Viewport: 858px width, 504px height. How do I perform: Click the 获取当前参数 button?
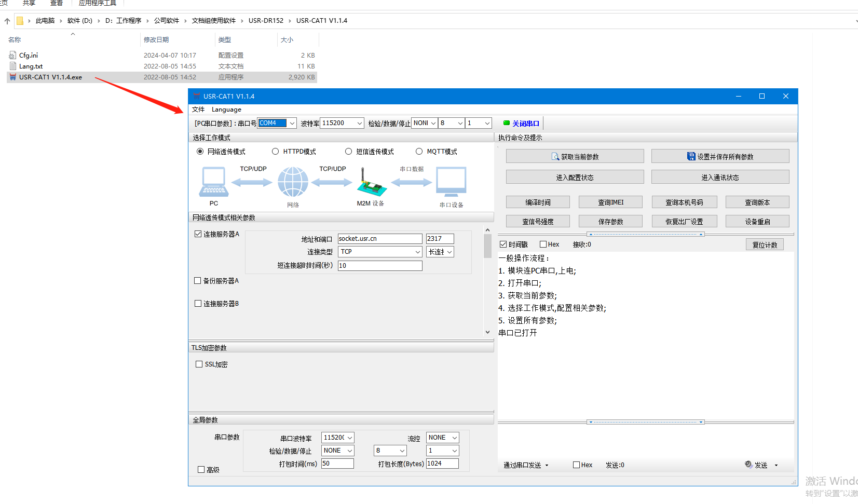575,156
